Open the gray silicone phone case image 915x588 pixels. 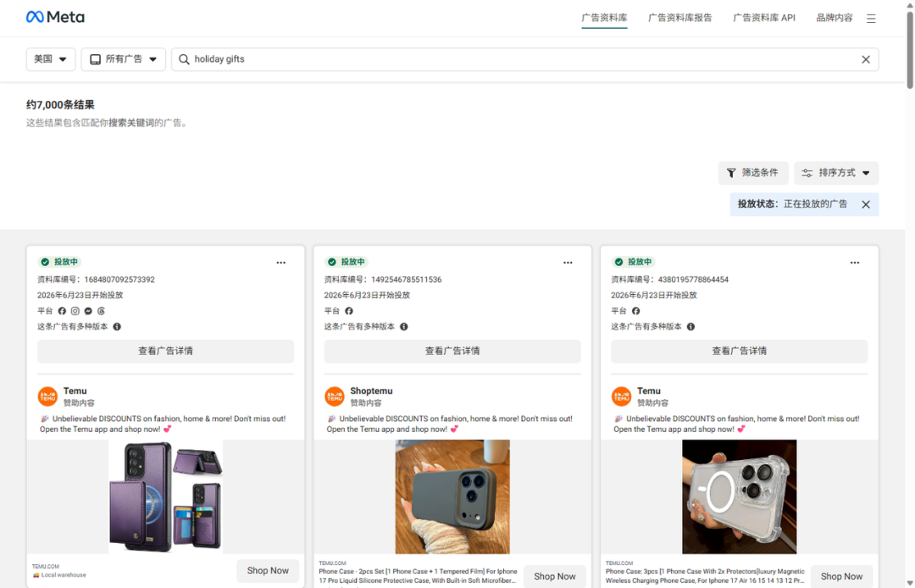(452, 497)
